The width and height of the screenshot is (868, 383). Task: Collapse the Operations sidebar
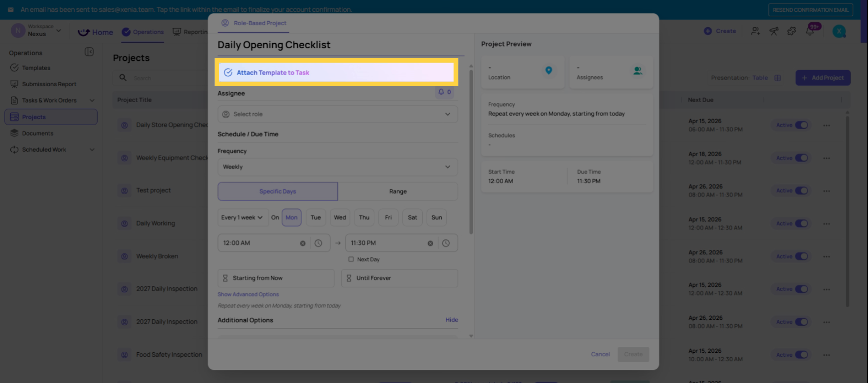point(89,52)
